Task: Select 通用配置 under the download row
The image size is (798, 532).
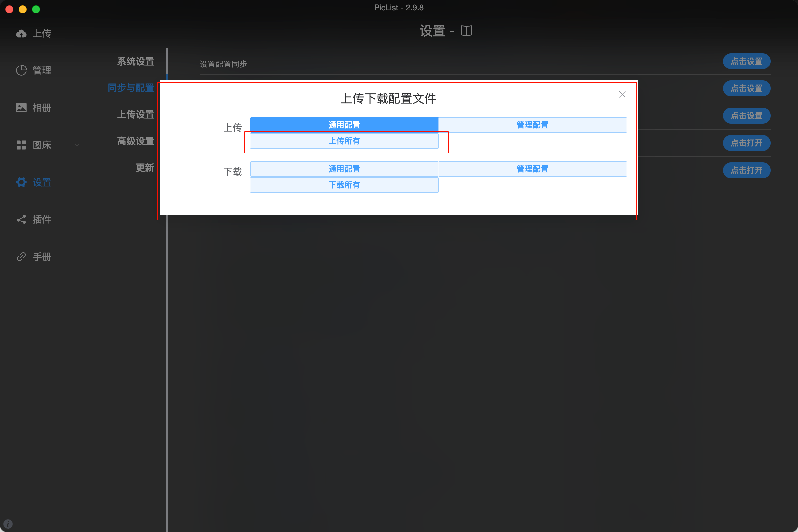Action: coord(344,169)
